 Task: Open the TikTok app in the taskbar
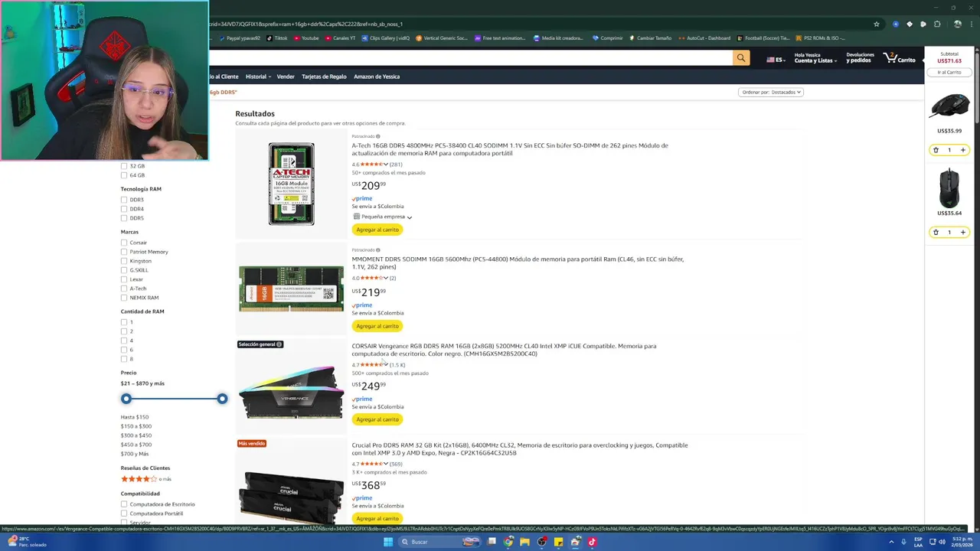tap(592, 542)
